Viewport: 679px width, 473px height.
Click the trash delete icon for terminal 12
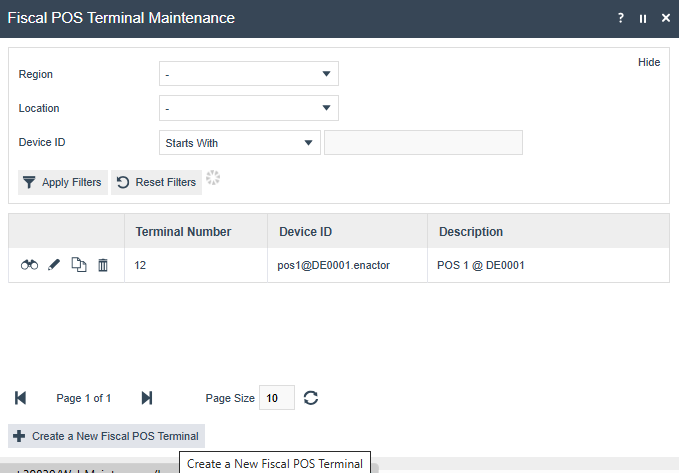[102, 265]
